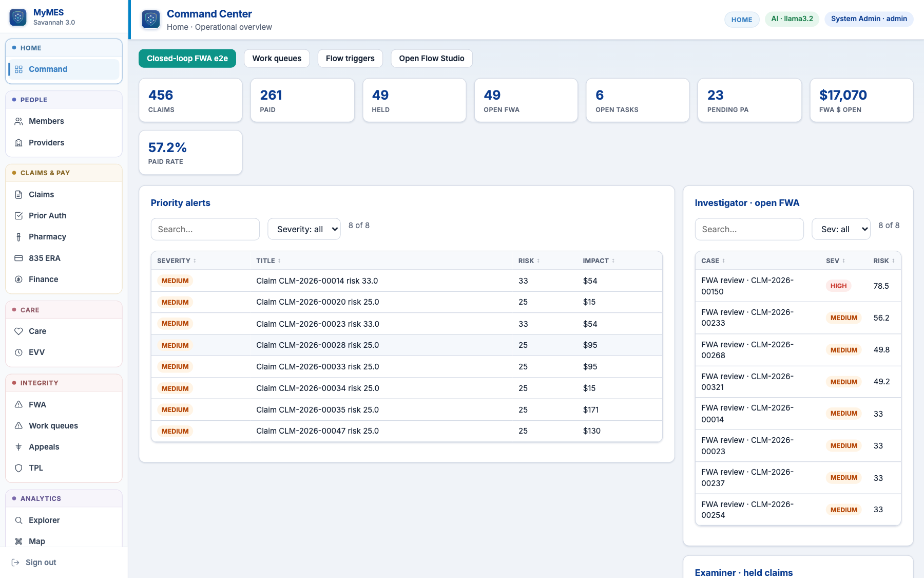Click the Providers building icon
The height and width of the screenshot is (578, 924).
18,143
